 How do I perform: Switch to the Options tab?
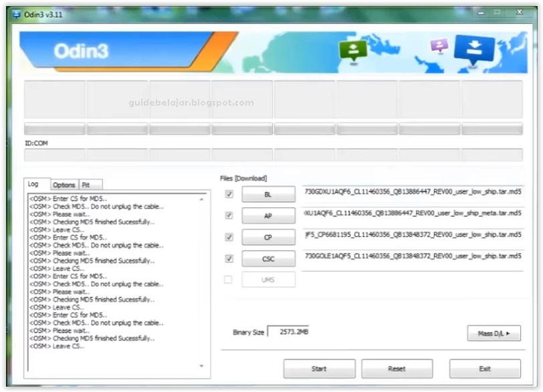tap(64, 185)
